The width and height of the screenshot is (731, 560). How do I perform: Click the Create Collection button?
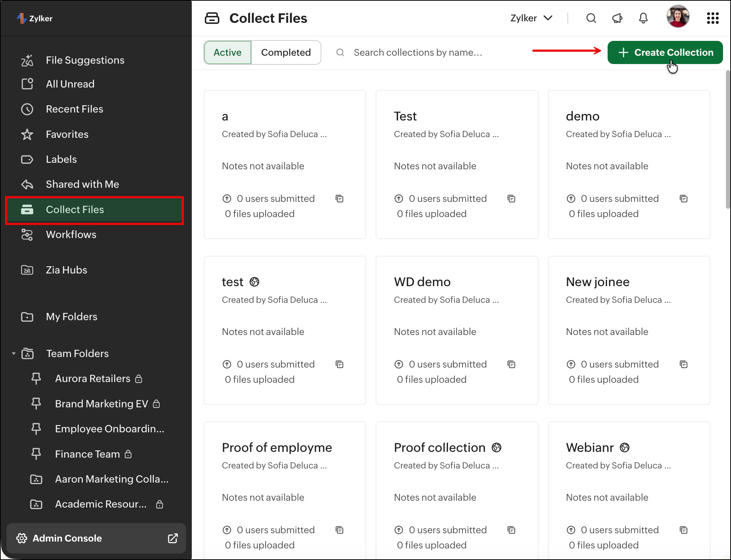(665, 52)
